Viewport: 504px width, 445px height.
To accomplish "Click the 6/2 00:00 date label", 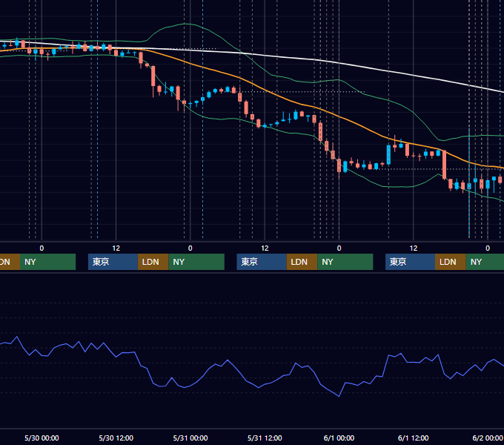I will pyautogui.click(x=487, y=438).
